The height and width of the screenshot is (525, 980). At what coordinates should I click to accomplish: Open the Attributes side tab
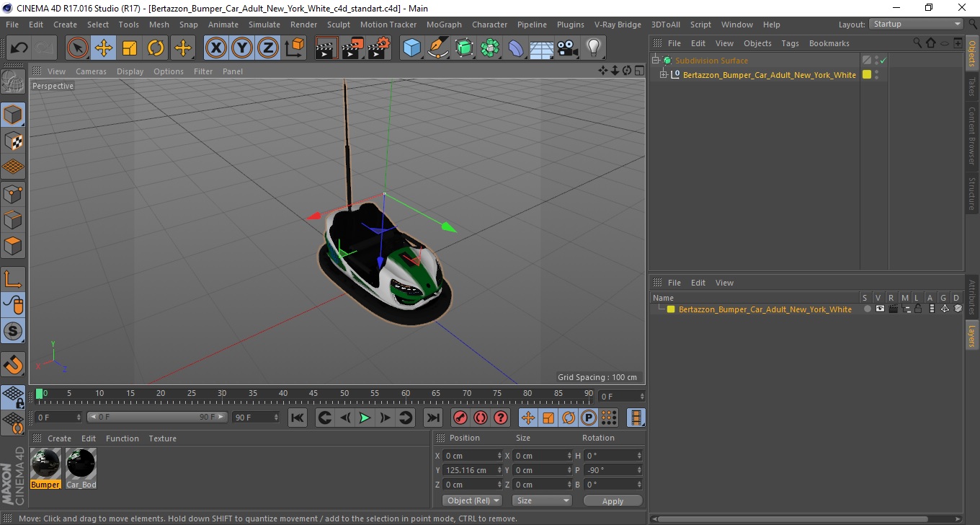[971, 298]
